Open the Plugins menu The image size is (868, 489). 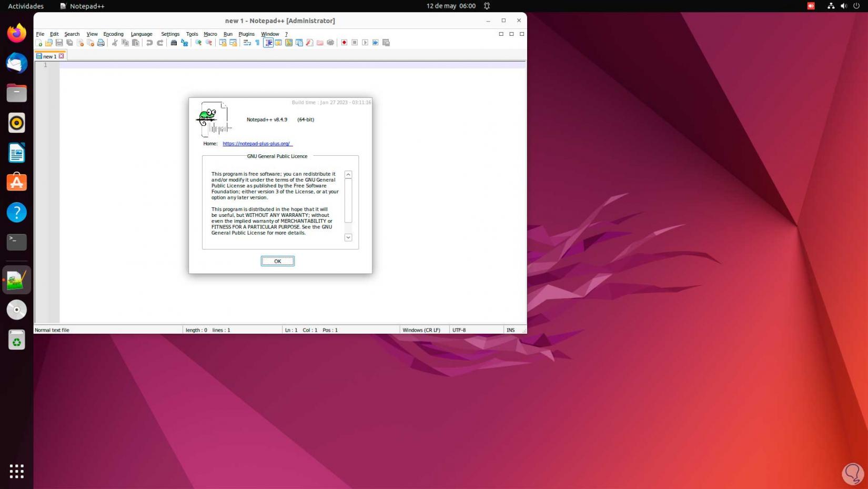(x=247, y=34)
